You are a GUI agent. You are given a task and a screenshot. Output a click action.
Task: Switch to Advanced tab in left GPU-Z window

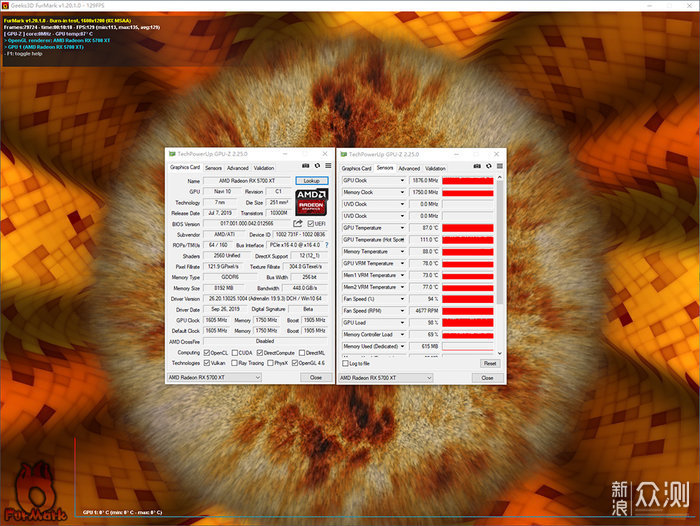click(238, 168)
